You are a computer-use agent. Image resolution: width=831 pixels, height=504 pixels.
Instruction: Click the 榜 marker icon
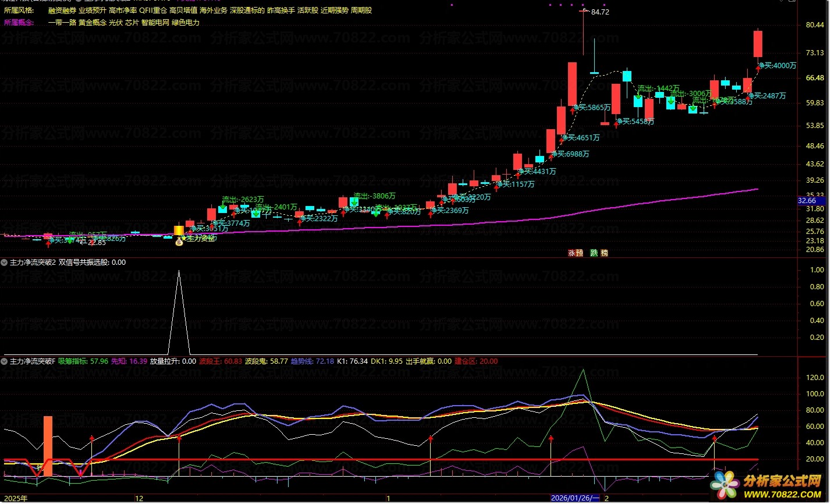(604, 253)
